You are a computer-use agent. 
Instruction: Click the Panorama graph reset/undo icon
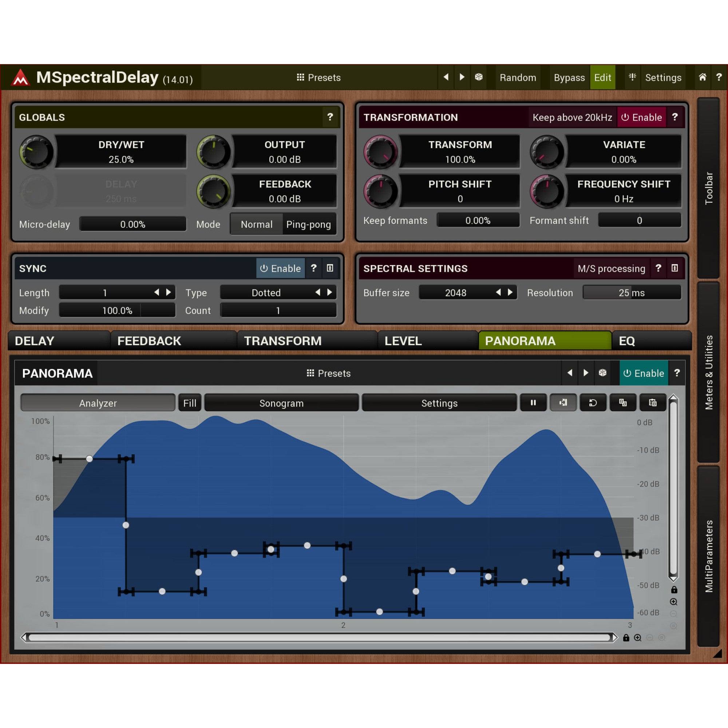[x=593, y=403]
